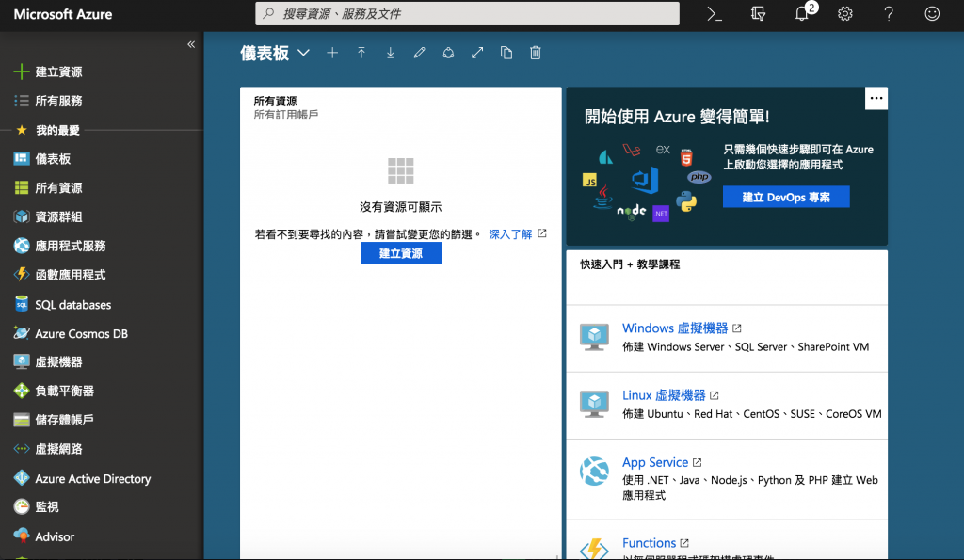Click the 建立 DevOps 專案 button
The width and height of the screenshot is (964, 560).
point(786,197)
